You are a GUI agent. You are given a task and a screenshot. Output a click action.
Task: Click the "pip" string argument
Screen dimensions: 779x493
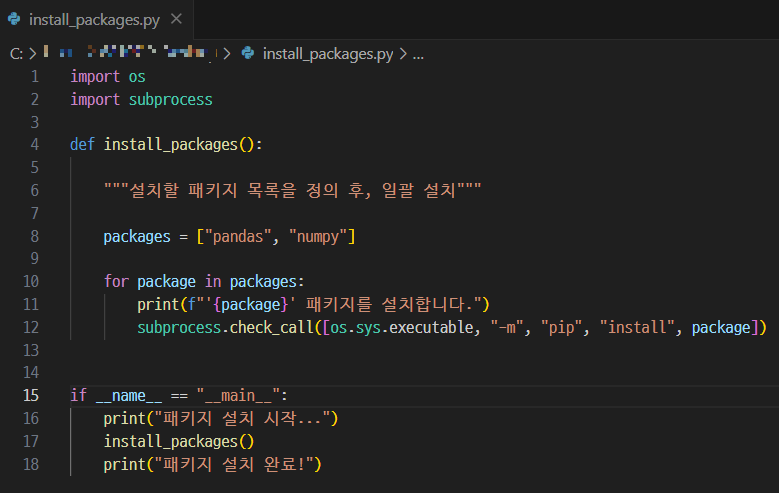(561, 328)
